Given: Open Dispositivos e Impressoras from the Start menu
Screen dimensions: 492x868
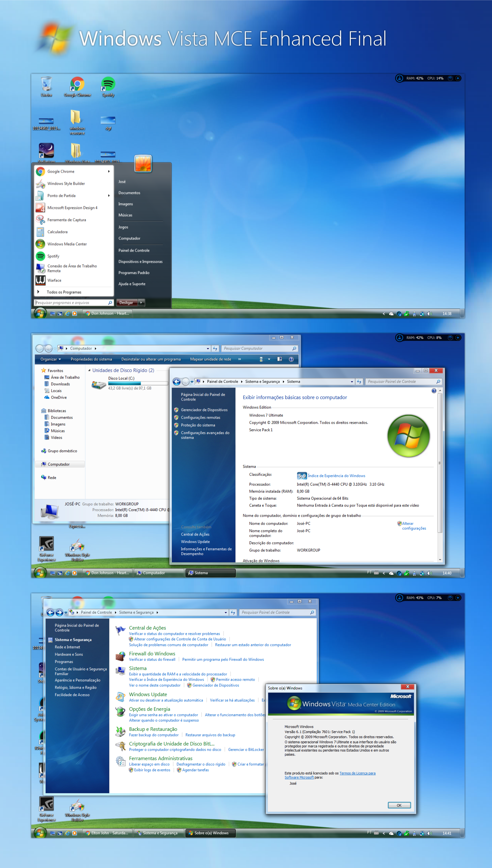Looking at the screenshot, I should tap(140, 262).
